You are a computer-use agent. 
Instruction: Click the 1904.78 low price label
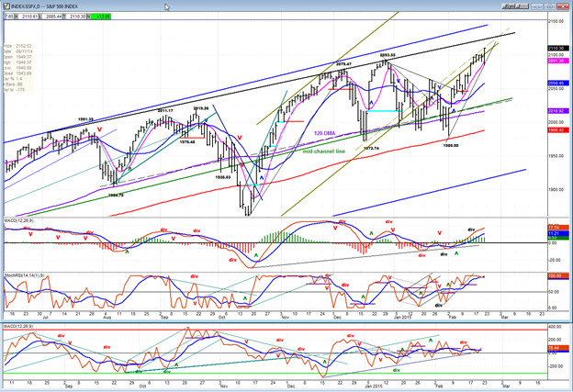[116, 196]
